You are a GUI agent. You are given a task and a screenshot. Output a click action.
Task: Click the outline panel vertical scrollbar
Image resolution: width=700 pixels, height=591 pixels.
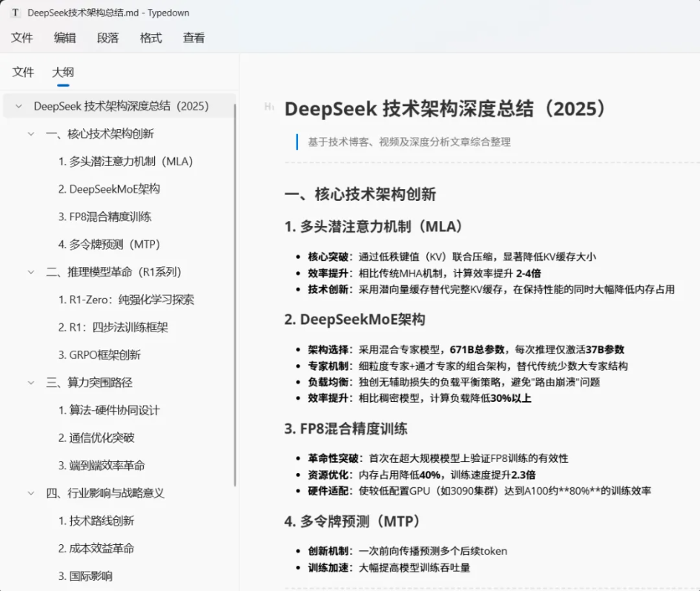click(235, 294)
